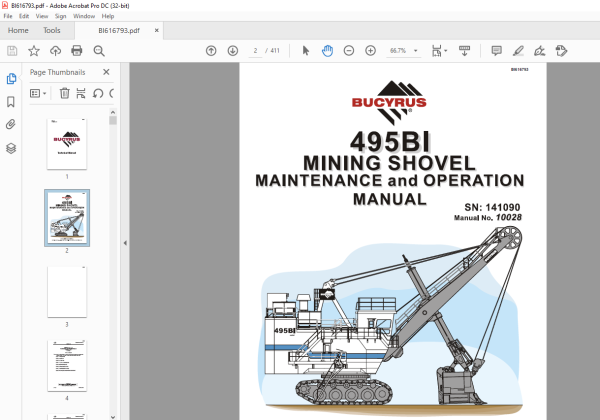Click the stamp tool icon
Screen dimensions: 600x420
pyautogui.click(x=561, y=50)
